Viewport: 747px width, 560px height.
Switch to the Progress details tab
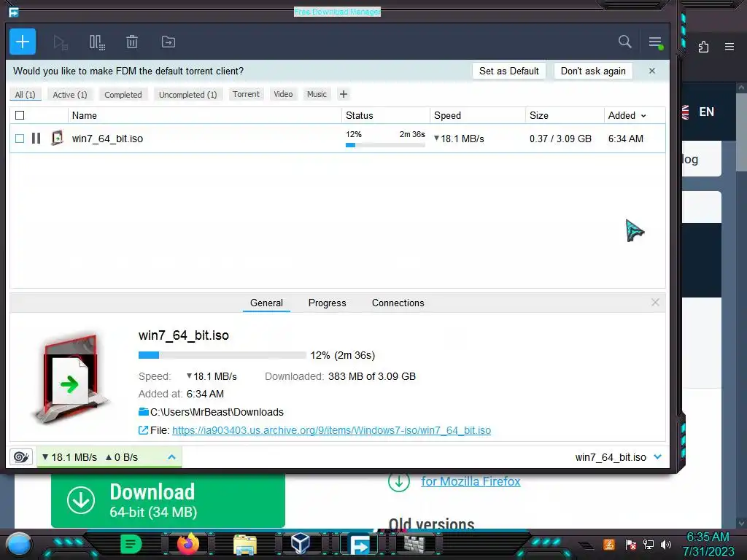(328, 303)
